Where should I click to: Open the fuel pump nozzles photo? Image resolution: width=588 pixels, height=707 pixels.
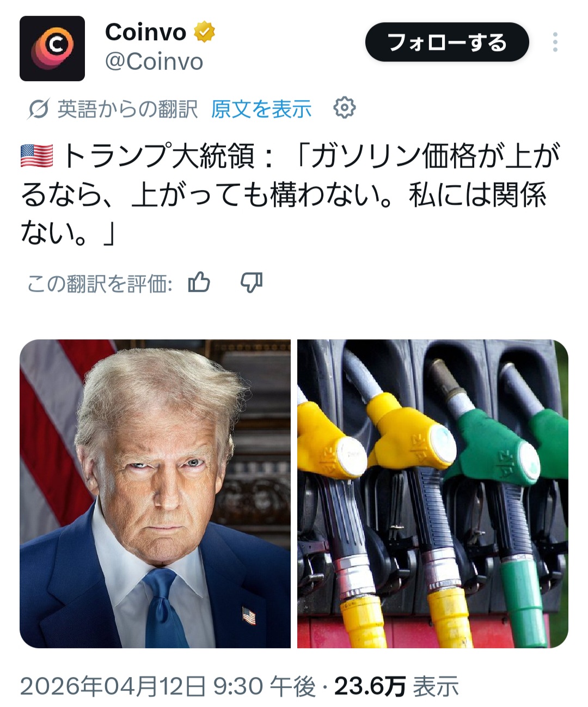433,493
